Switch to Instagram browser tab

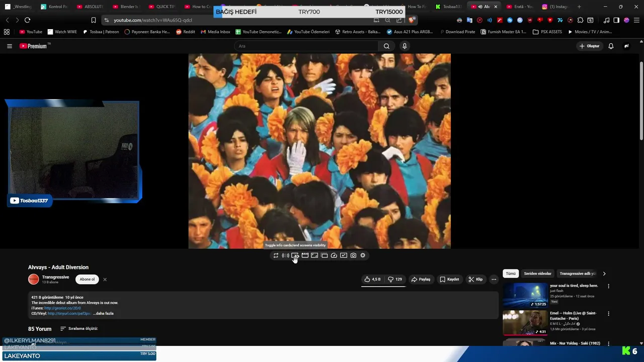(555, 7)
